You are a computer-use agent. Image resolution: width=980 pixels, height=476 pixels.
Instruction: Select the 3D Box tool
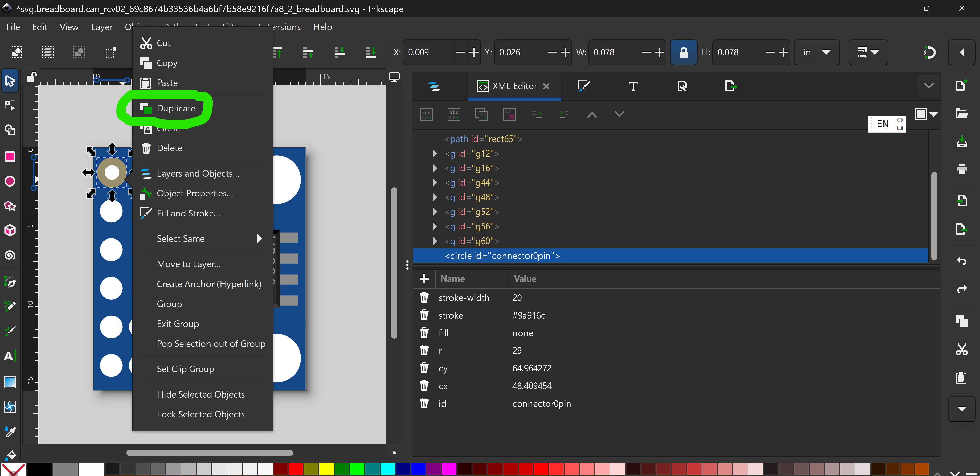tap(10, 230)
